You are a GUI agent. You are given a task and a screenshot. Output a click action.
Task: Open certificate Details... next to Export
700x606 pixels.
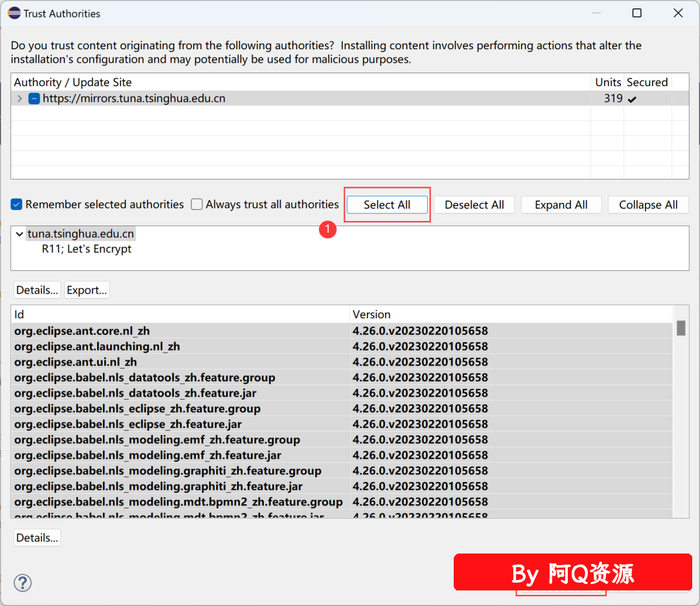(37, 290)
